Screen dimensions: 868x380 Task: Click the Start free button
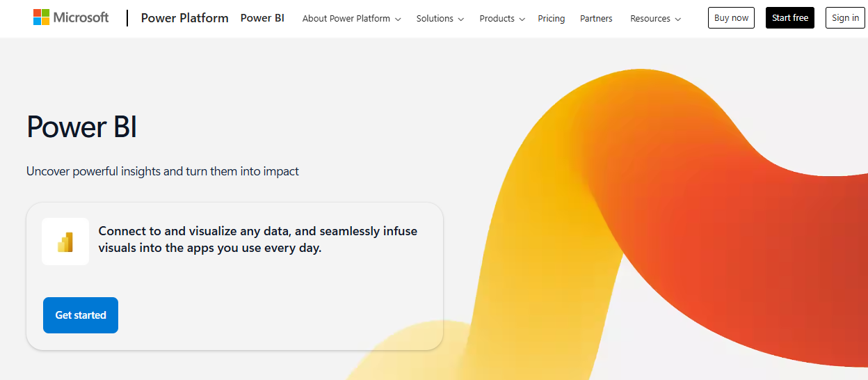coord(790,18)
